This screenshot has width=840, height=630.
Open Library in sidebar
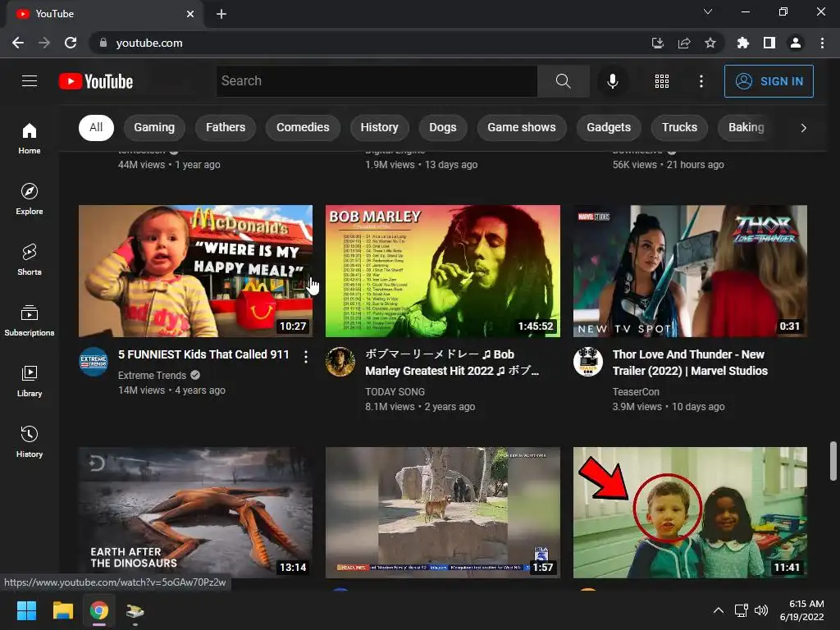tap(30, 381)
